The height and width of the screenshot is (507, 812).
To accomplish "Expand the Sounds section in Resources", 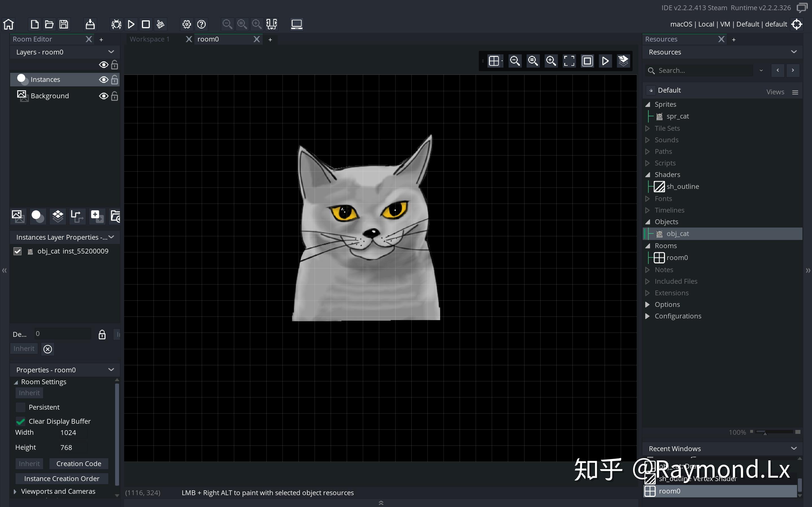I will coord(648,140).
